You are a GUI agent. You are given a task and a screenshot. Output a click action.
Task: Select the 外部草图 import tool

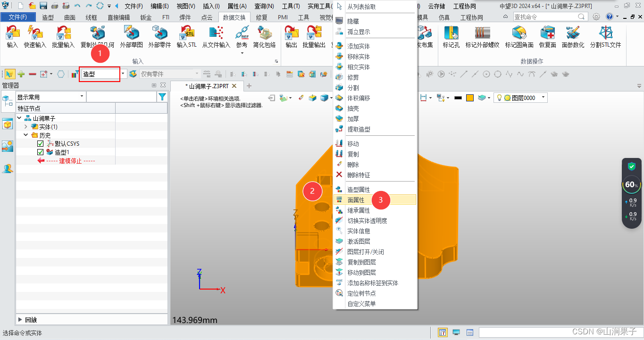click(x=132, y=38)
